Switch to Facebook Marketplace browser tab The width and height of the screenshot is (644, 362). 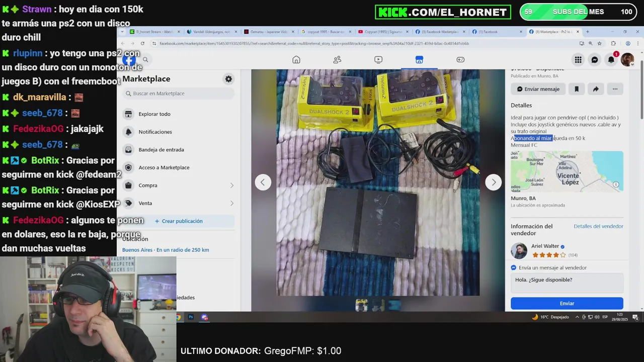[x=440, y=32]
